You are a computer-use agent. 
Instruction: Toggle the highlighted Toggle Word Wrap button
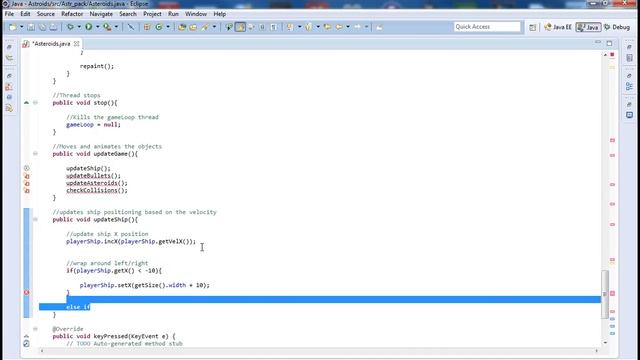pos(240,27)
